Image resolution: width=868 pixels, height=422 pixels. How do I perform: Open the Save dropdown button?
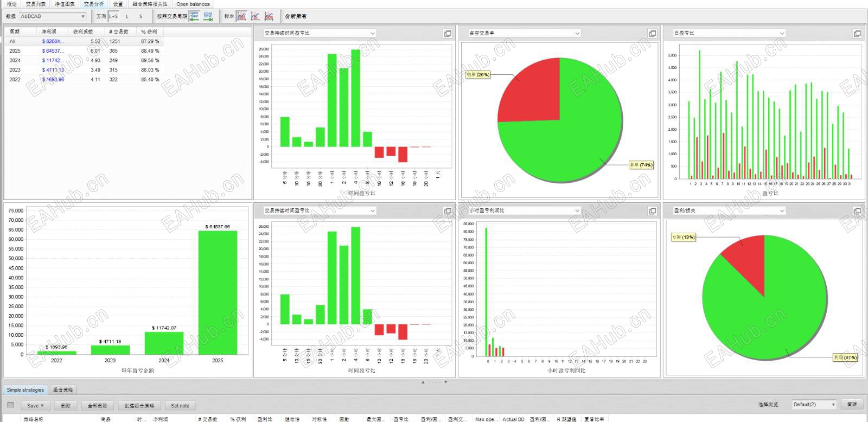pyautogui.click(x=36, y=405)
